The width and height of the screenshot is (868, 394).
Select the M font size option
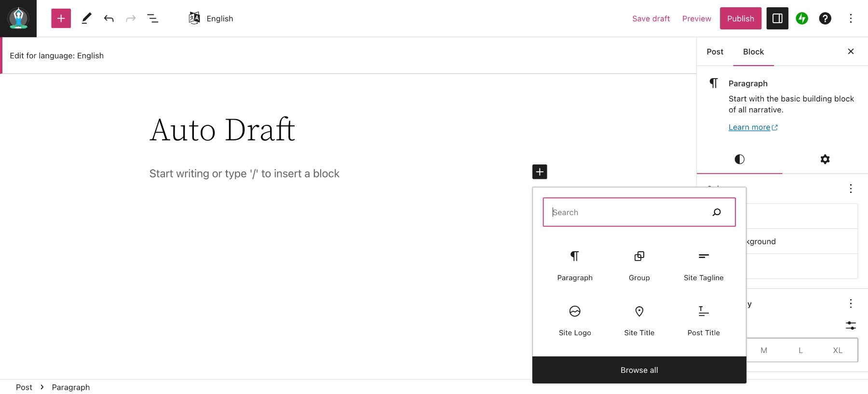tap(764, 350)
